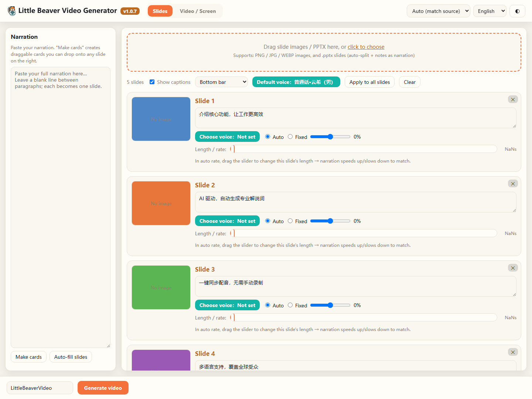Click the purple Slide 4 thumbnail

coord(161,360)
